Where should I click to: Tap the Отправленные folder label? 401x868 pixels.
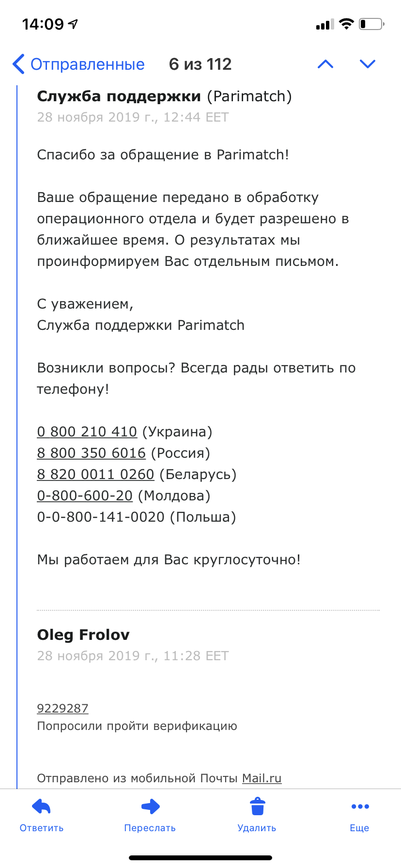(x=88, y=64)
